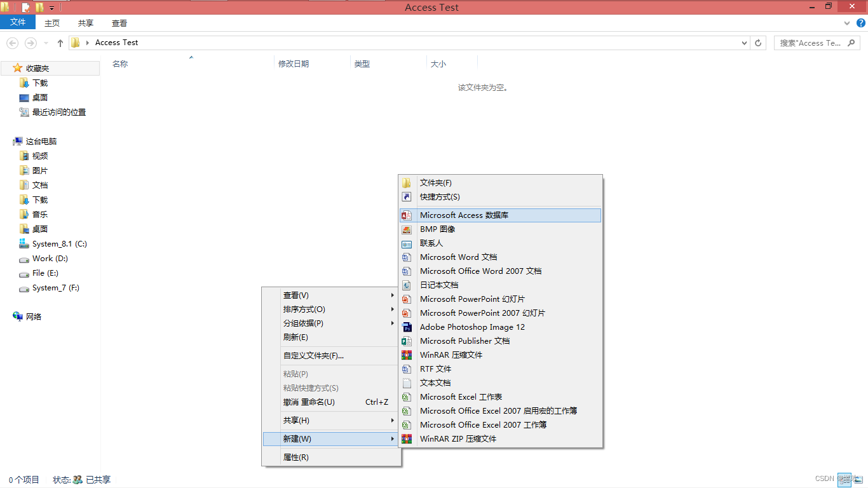The image size is (868, 488).
Task: Choose Microsoft Office Excel 2007 工作簿
Action: [500, 425]
